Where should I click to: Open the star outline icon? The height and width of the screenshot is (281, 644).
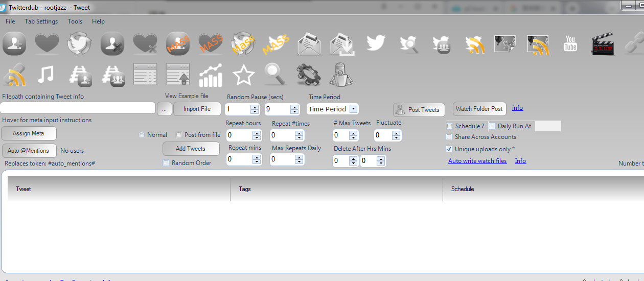[243, 75]
